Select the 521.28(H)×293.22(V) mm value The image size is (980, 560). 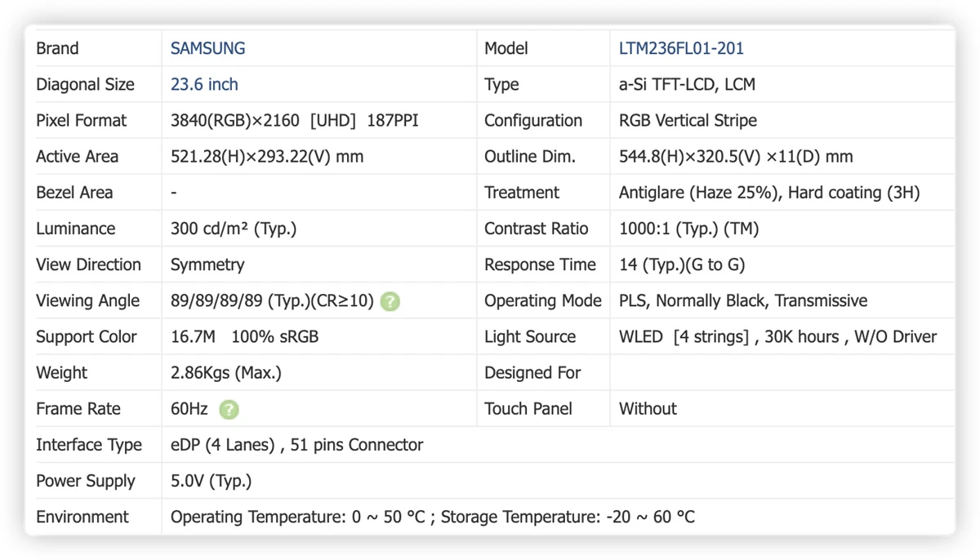(267, 156)
